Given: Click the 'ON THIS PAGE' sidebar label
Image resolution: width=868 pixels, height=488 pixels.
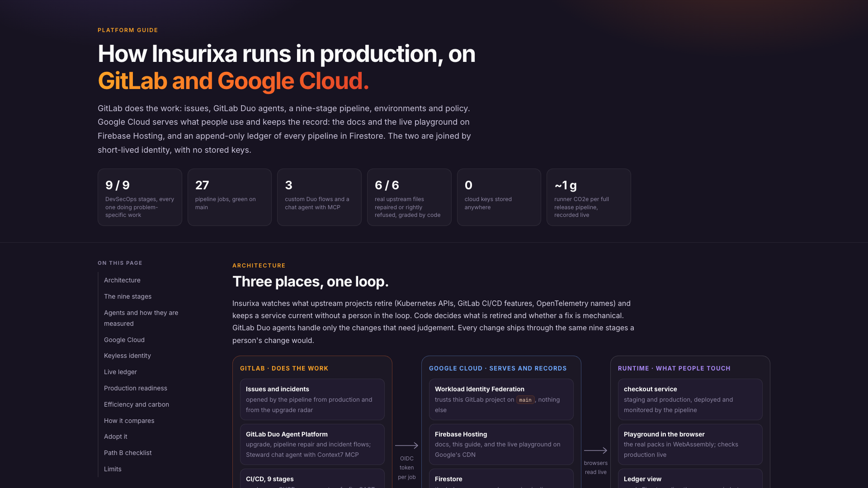Looking at the screenshot, I should pyautogui.click(x=120, y=263).
